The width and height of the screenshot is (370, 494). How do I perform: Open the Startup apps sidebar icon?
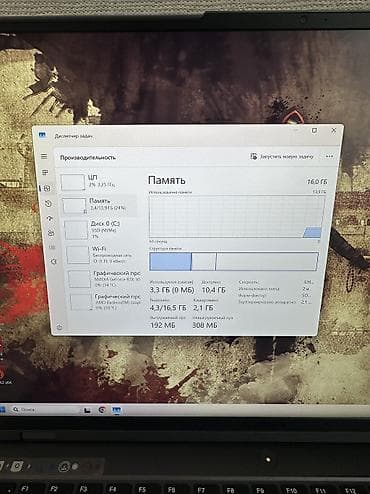(x=50, y=218)
